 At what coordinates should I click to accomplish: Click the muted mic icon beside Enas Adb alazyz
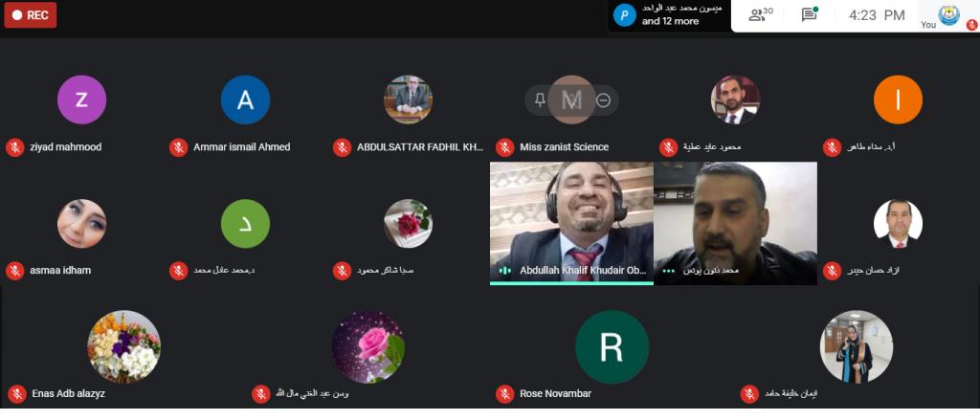17,394
